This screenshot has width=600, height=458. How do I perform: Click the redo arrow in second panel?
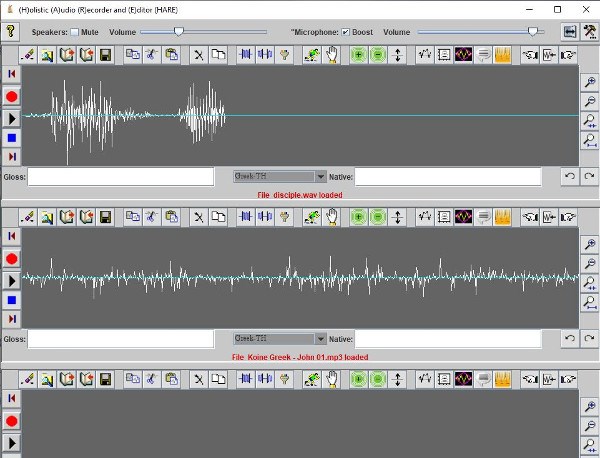pyautogui.click(x=589, y=339)
